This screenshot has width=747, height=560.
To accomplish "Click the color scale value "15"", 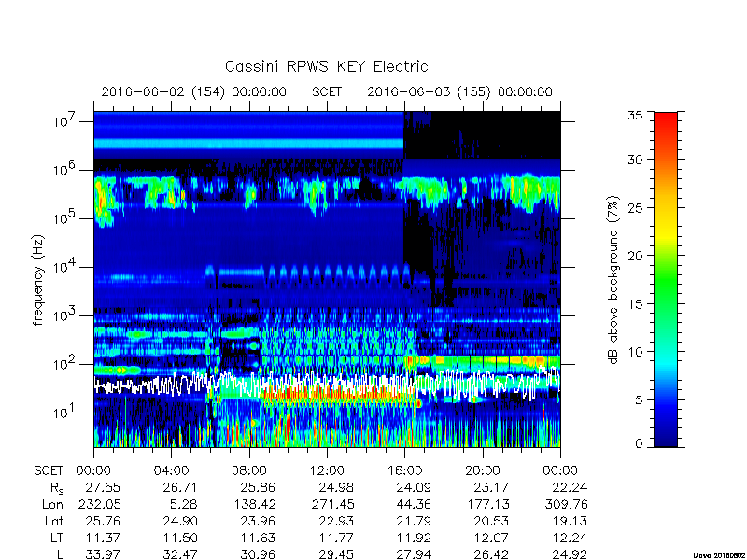I will (x=636, y=304).
